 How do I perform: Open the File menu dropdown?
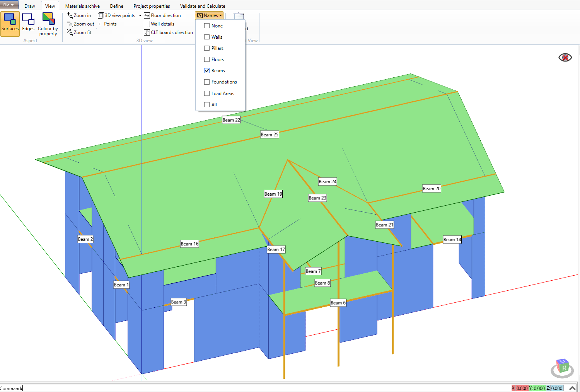[x=9, y=5]
